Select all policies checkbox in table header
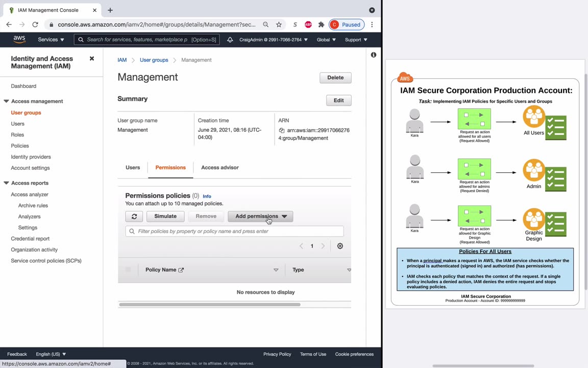Image resolution: width=588 pixels, height=368 pixels. [x=128, y=270]
